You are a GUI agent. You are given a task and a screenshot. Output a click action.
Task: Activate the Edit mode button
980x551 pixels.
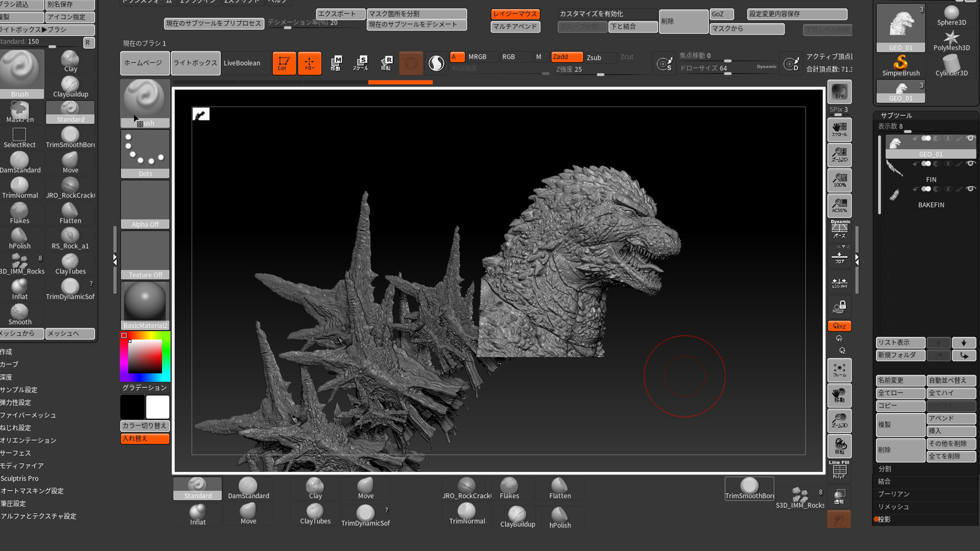[x=284, y=63]
